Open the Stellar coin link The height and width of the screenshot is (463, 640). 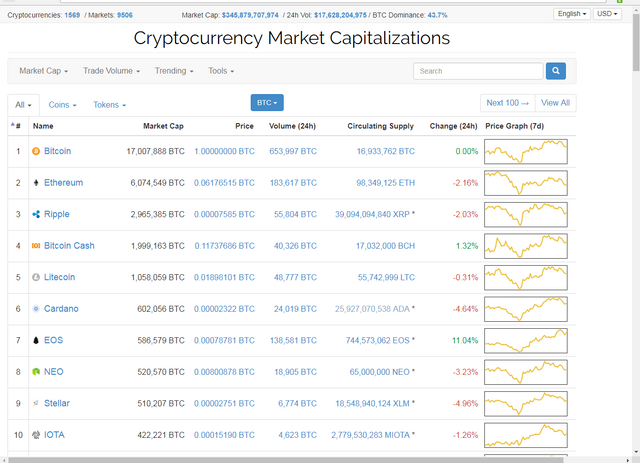coord(57,403)
